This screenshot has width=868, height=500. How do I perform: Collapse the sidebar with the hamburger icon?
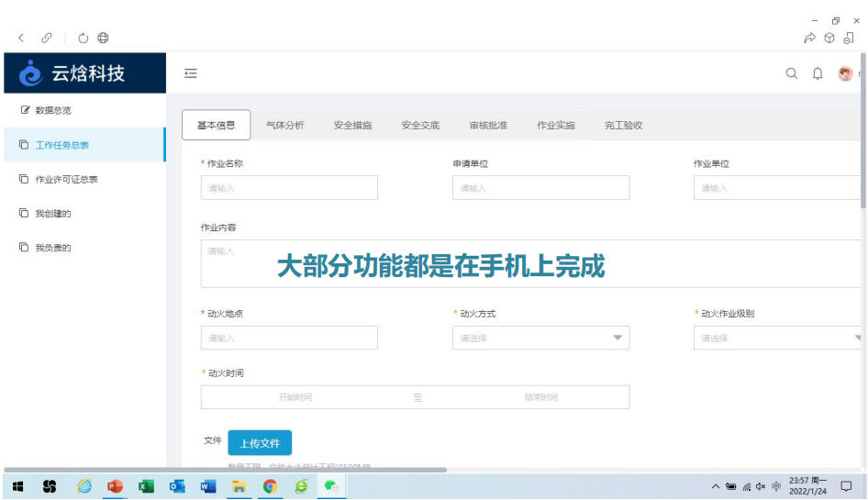(x=191, y=73)
